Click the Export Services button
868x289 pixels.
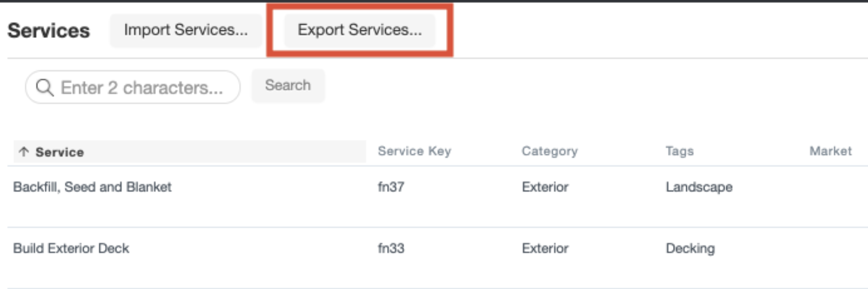click(x=359, y=30)
